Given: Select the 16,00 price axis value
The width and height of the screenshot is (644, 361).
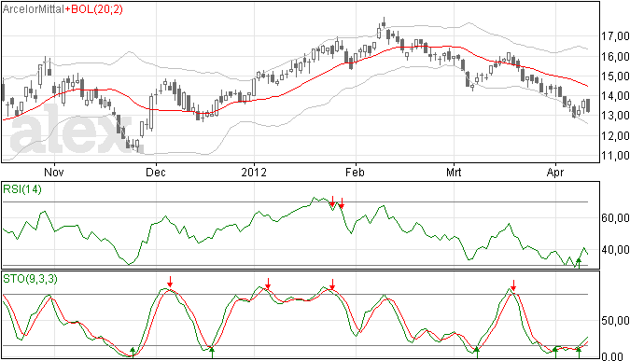Looking at the screenshot, I should click(x=615, y=57).
